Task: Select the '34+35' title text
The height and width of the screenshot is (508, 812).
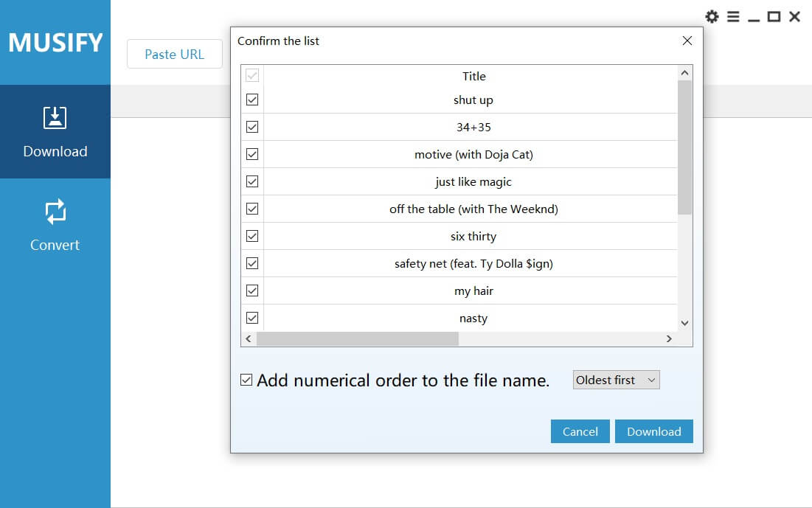Action: pyautogui.click(x=473, y=128)
